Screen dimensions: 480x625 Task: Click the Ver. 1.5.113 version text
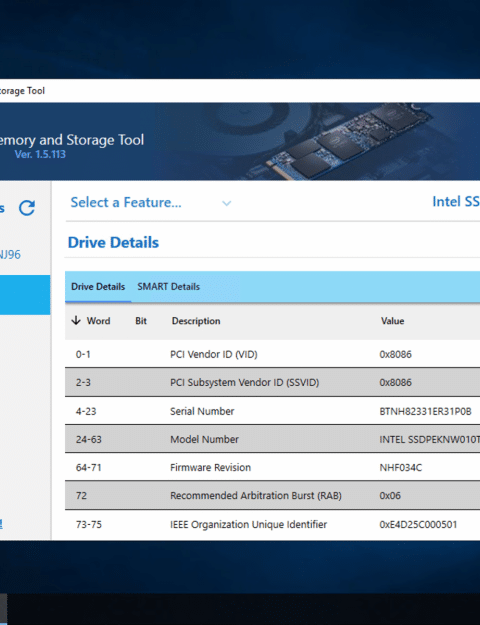pyautogui.click(x=40, y=154)
